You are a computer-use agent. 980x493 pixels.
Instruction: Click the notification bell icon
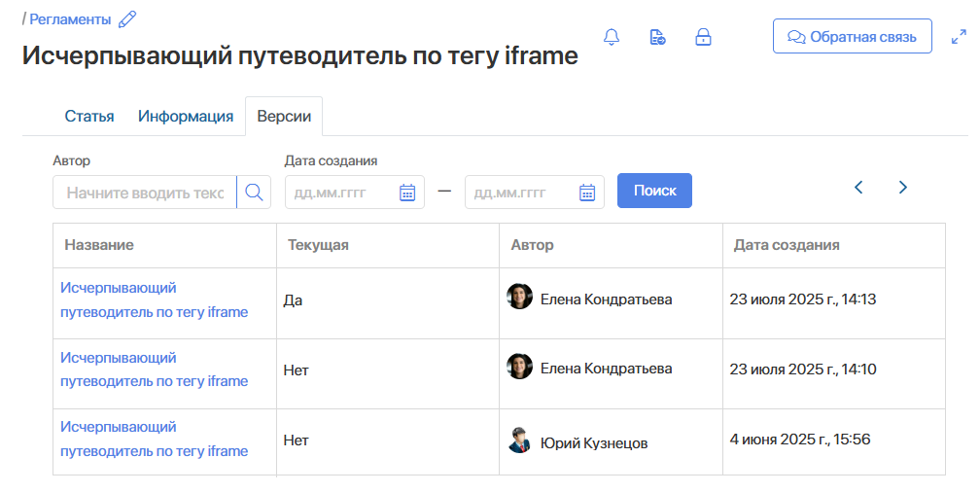(x=612, y=37)
